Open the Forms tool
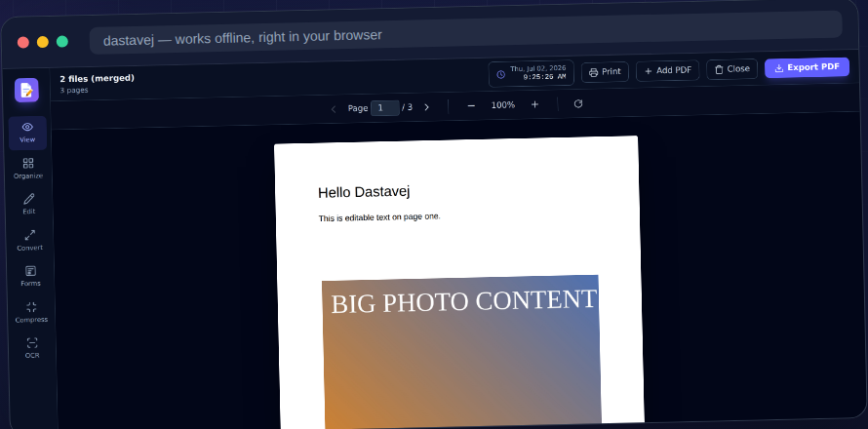The height and width of the screenshot is (429, 868). [31, 276]
